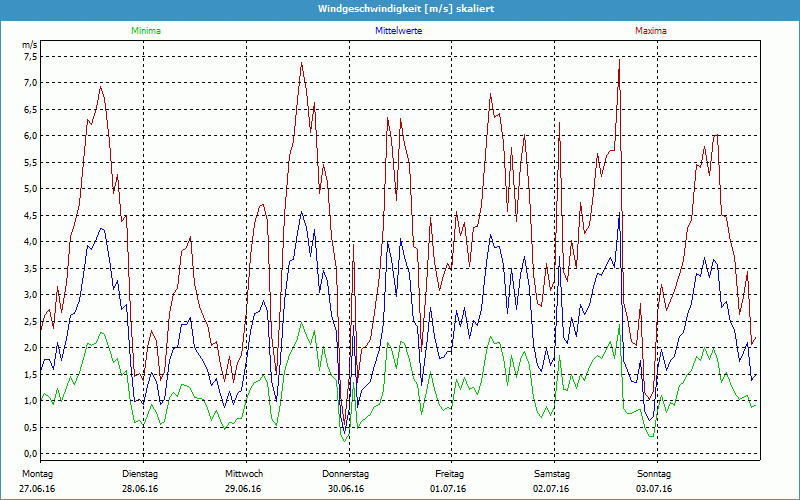Click the Mittelwerte legend label
This screenshot has height=500, width=800.
click(x=398, y=31)
